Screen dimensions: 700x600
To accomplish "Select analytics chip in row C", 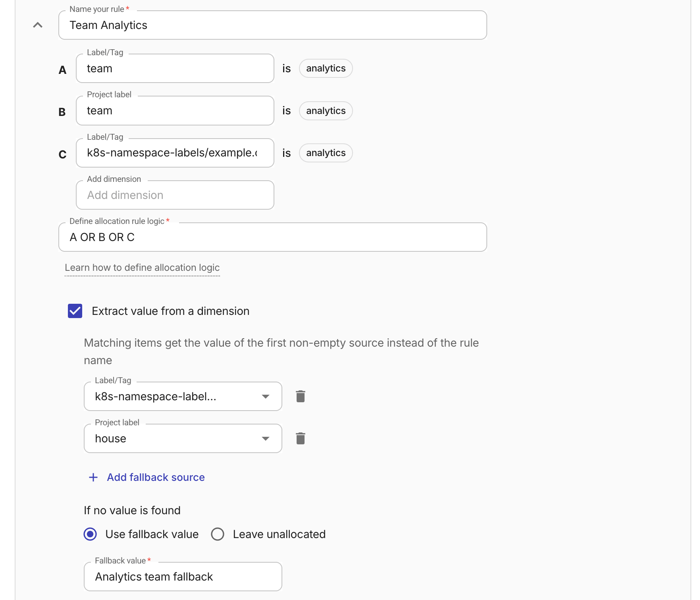I will point(326,153).
